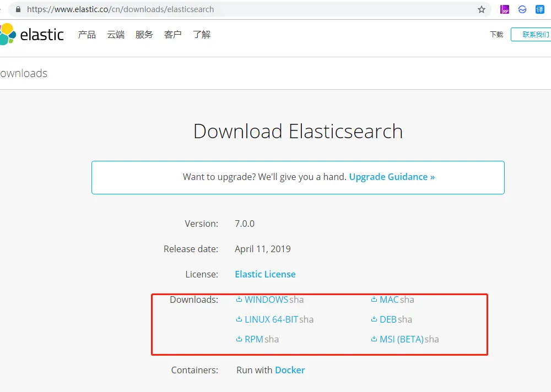This screenshot has width=551, height=392.
Task: Open the Elastic License link
Action: pos(266,274)
